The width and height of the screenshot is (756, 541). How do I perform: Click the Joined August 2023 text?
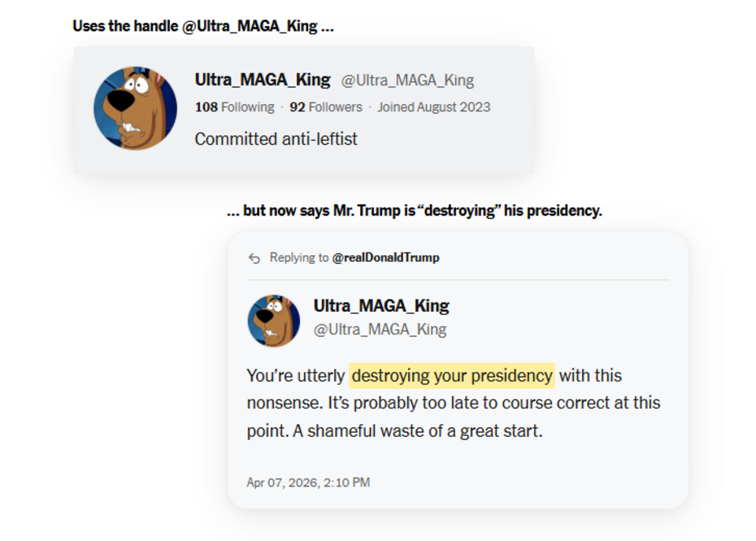(x=433, y=107)
